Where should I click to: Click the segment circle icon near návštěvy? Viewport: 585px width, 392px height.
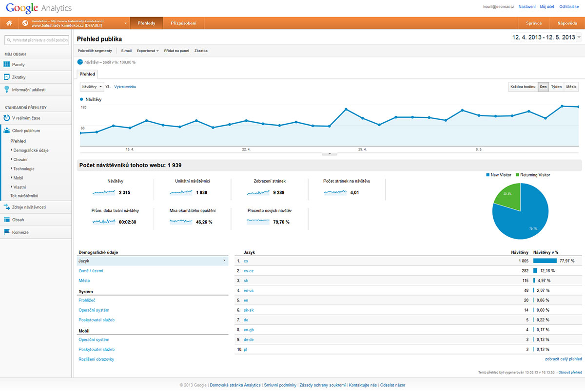coord(80,62)
